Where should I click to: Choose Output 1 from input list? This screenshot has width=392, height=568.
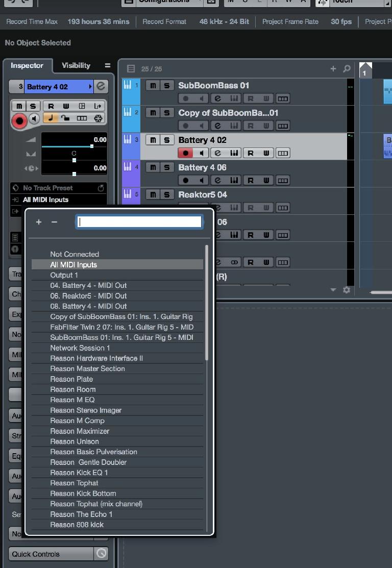click(117, 275)
